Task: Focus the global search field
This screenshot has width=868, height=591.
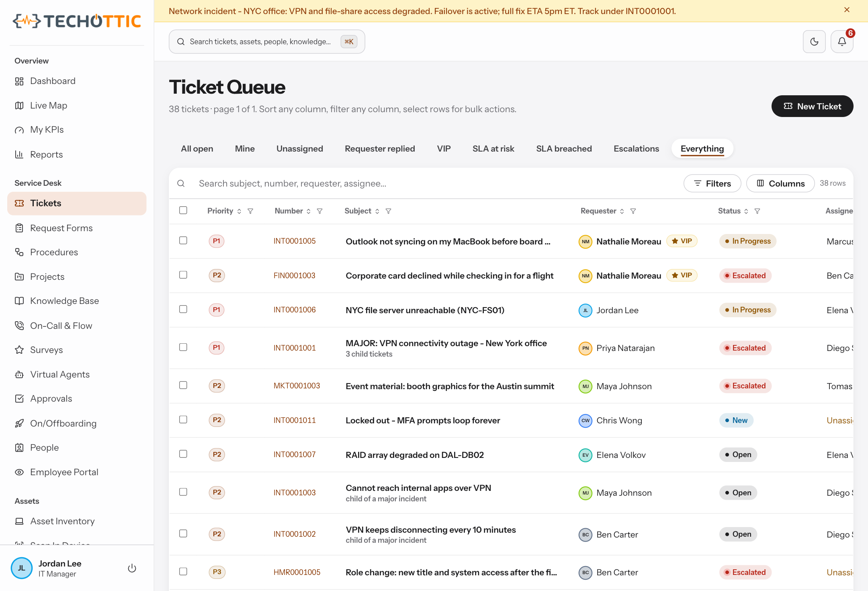Action: [267, 41]
